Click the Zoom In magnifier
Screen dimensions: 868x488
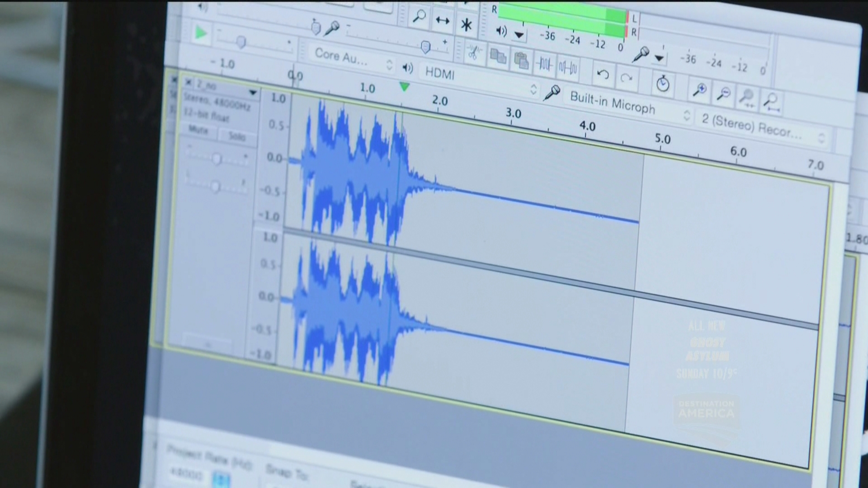[700, 90]
